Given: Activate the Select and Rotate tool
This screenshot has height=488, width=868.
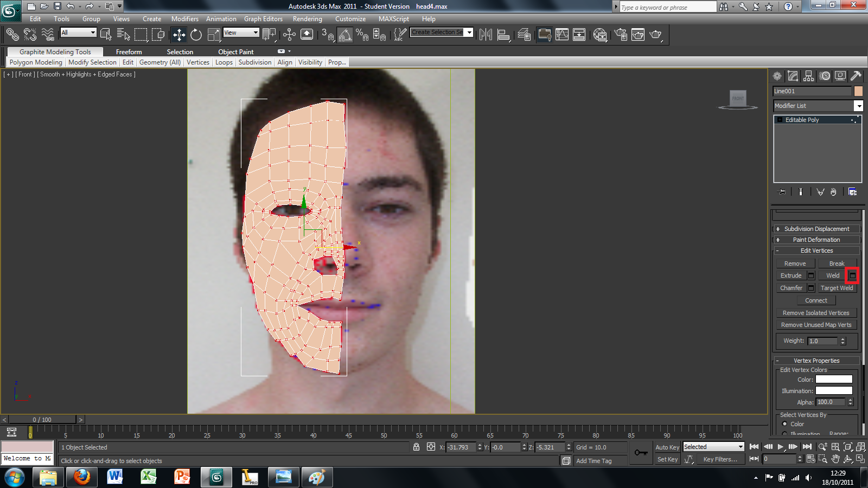Looking at the screenshot, I should pyautogui.click(x=195, y=34).
